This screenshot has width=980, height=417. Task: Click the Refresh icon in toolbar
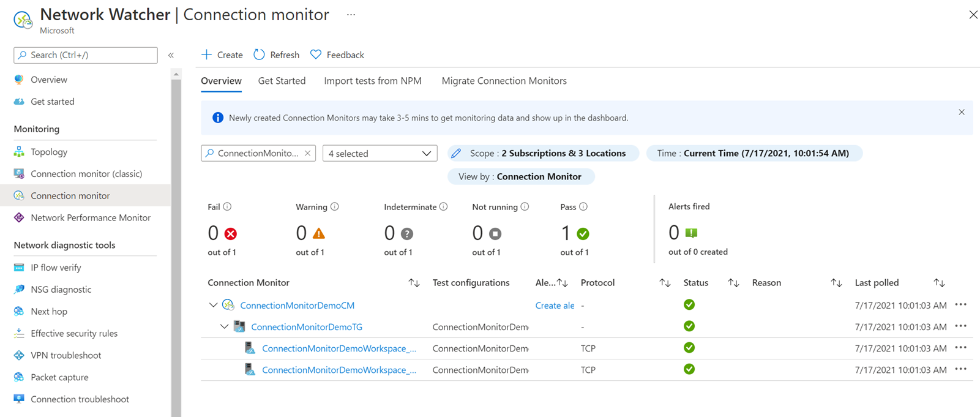[x=260, y=54]
